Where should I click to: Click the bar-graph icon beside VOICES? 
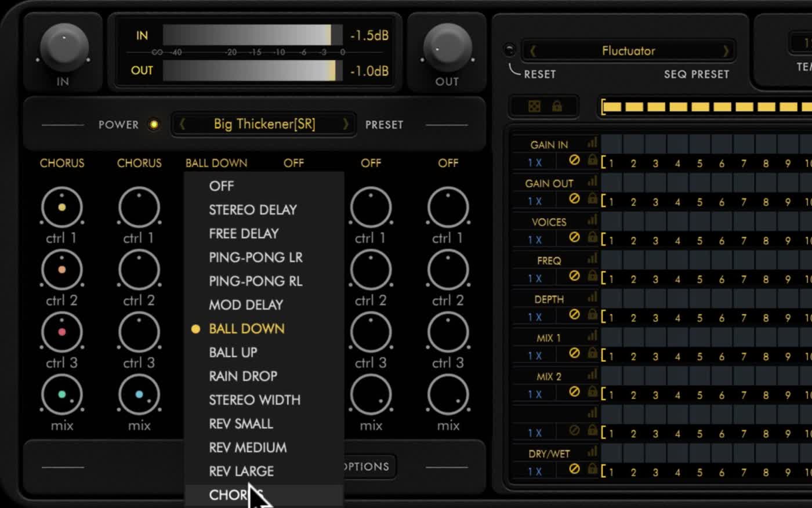click(x=592, y=220)
